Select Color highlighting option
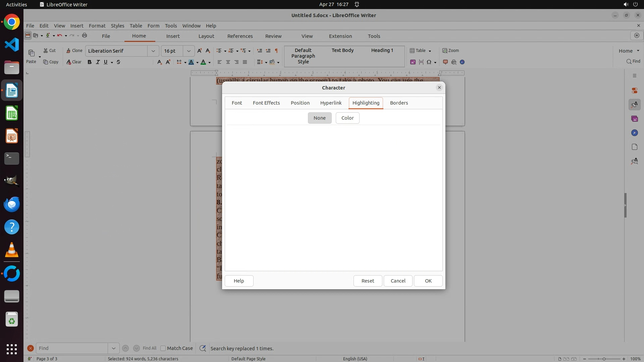 (347, 118)
